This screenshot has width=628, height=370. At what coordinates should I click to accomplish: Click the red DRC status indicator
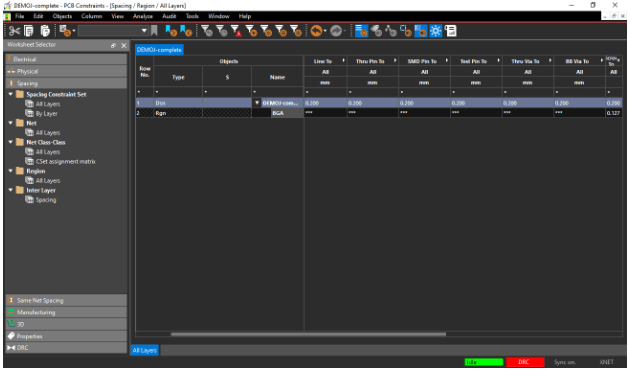525,362
